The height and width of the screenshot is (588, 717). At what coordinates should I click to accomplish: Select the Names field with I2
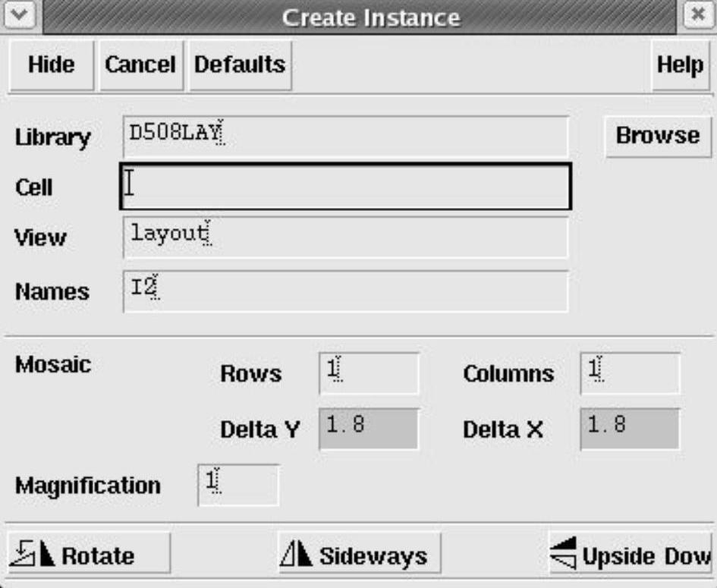pos(344,291)
